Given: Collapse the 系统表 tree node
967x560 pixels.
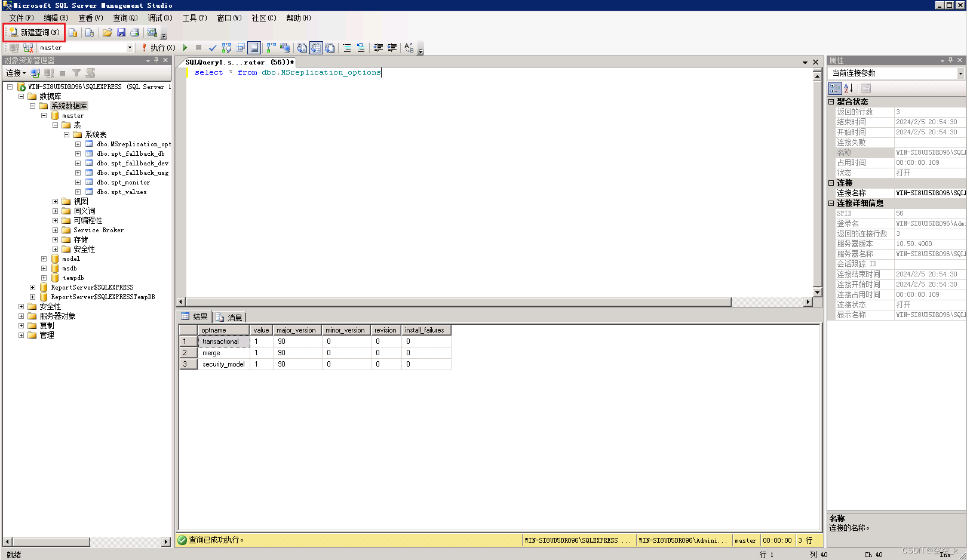Looking at the screenshot, I should point(66,134).
